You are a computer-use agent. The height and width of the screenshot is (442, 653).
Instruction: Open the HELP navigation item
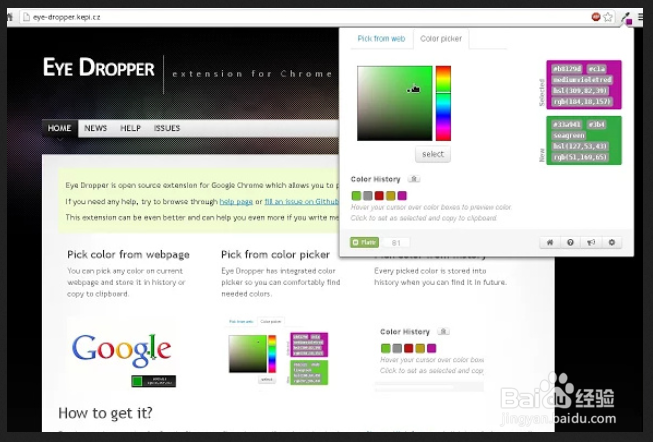click(130, 128)
